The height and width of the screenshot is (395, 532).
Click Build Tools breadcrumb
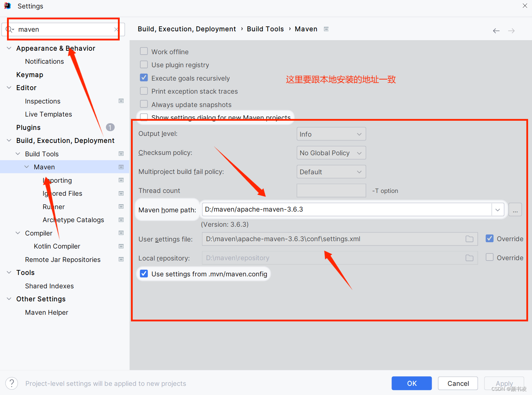tap(265, 29)
